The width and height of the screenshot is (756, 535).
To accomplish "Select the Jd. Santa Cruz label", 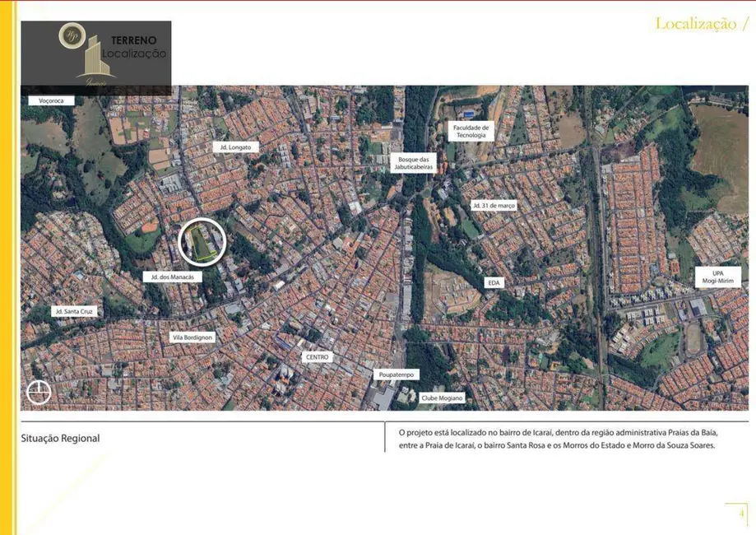I will pos(75,311).
